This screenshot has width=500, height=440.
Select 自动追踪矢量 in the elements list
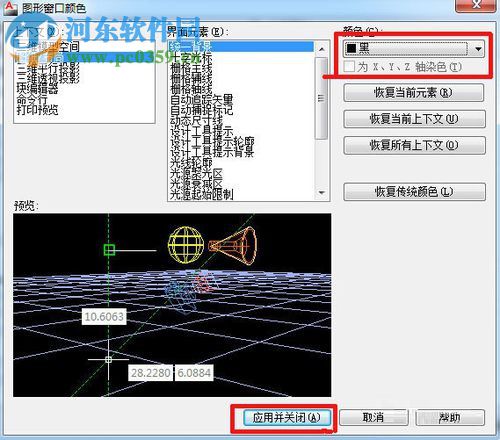coord(201,99)
